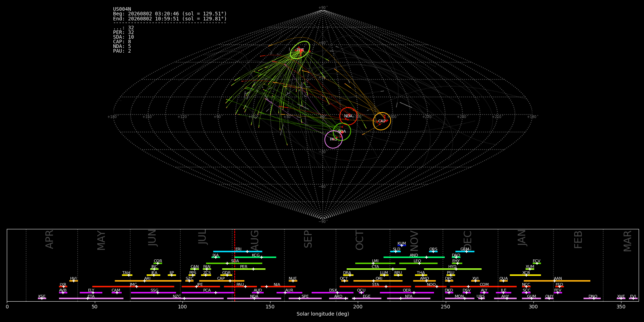Click the CAP orange radiant circle

click(382, 121)
